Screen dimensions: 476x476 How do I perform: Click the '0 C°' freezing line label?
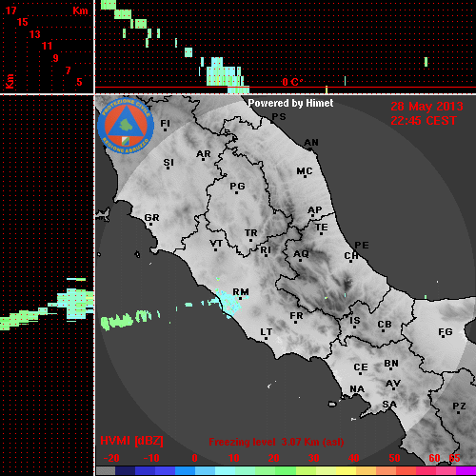(x=292, y=82)
